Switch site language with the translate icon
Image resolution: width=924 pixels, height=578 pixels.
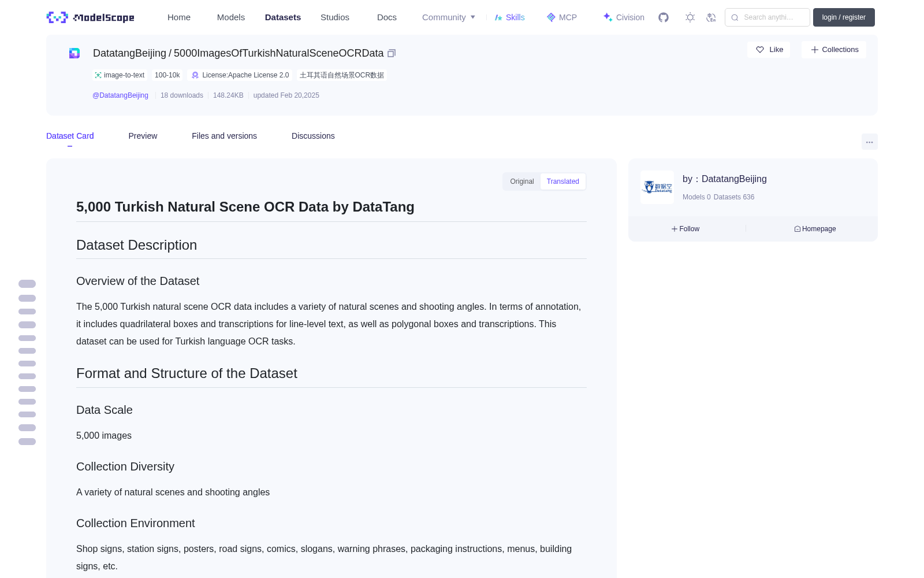(711, 17)
